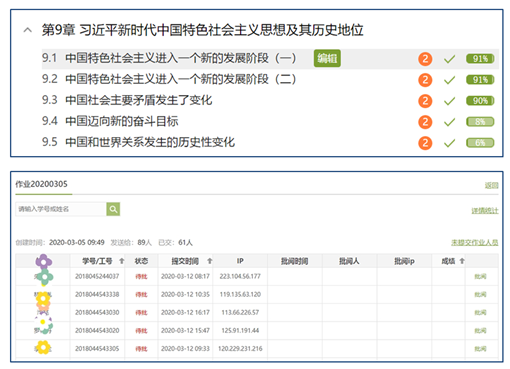Click IP address 120.229.231.216
The width and height of the screenshot is (510, 369).
click(x=240, y=349)
